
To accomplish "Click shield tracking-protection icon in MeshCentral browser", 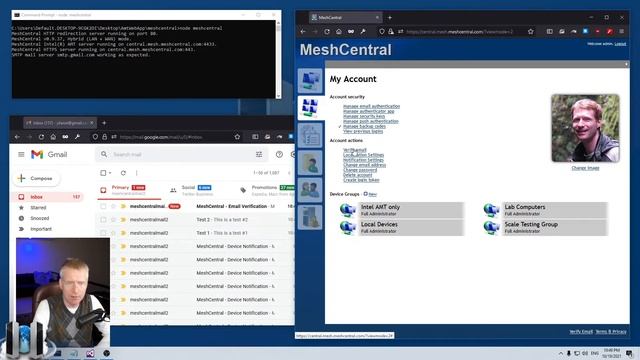I will 382,31.
